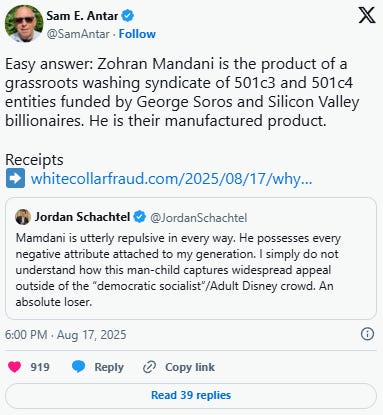383x415 pixels.
Task: Click the Sam E. Antar display name
Action: click(x=82, y=16)
